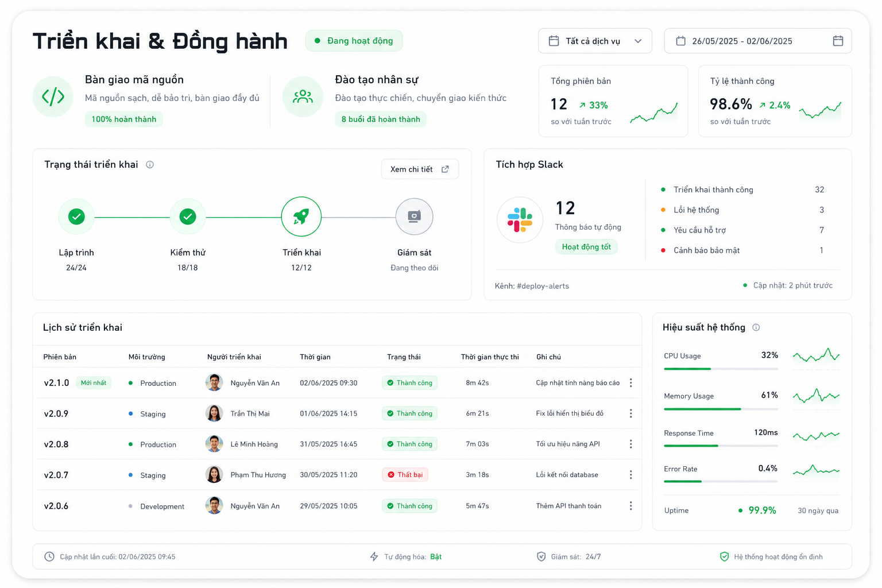Viewport: 882px width, 588px height.
Task: Click the Lỗi hệ thống row in Slack panel
Action: 742,210
